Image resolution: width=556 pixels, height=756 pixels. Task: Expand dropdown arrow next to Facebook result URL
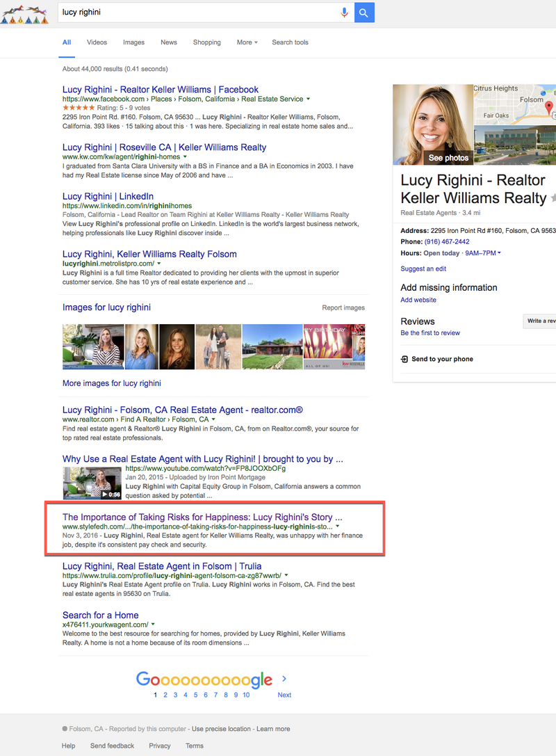pos(309,99)
